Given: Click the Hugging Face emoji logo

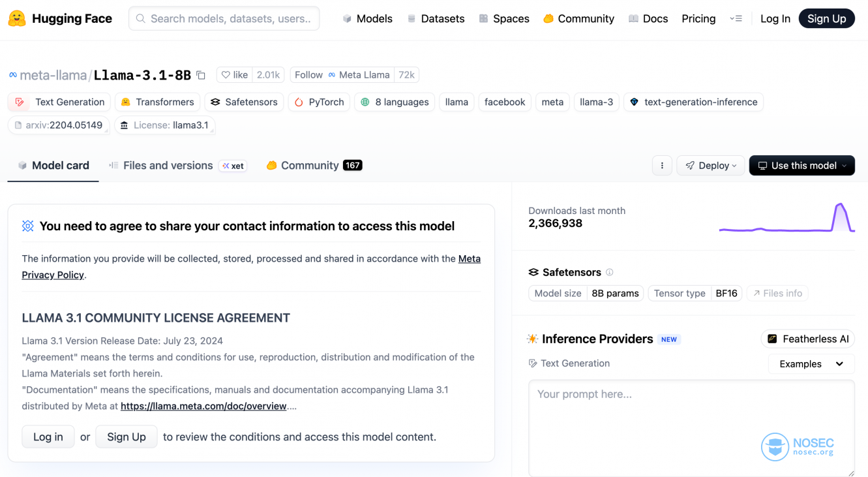Looking at the screenshot, I should pos(17,19).
